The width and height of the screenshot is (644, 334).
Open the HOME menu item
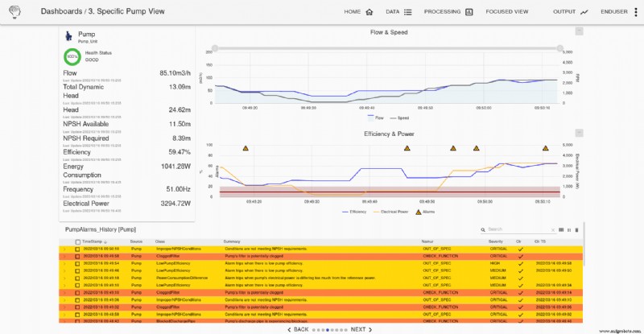click(x=358, y=12)
